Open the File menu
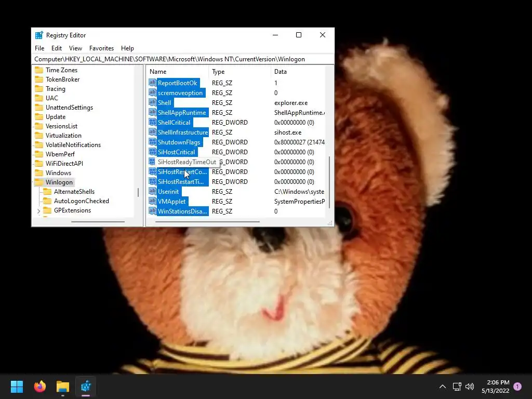Viewport: 532px width, 399px height. (x=39, y=48)
